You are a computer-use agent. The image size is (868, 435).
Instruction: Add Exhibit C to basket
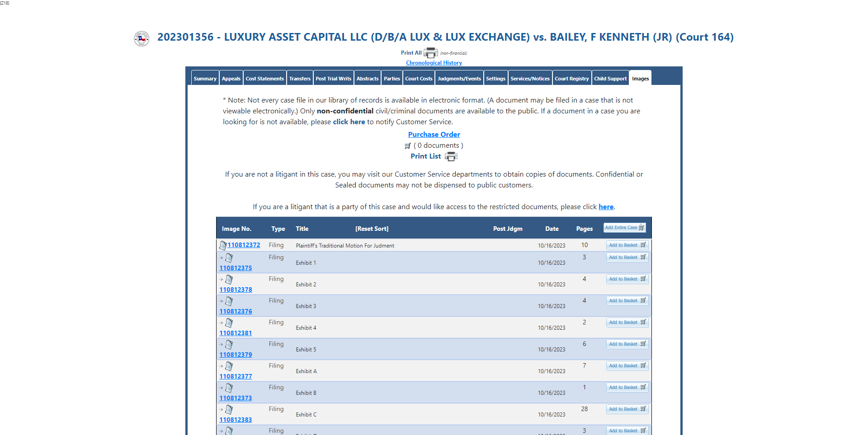click(627, 409)
